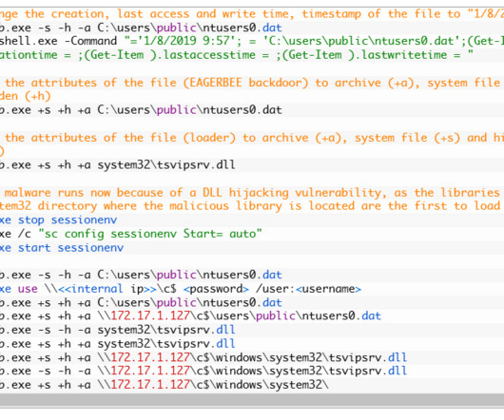The width and height of the screenshot is (504, 420).
Task: Click the words "malicious library" in the comment
Action: coord(225,206)
